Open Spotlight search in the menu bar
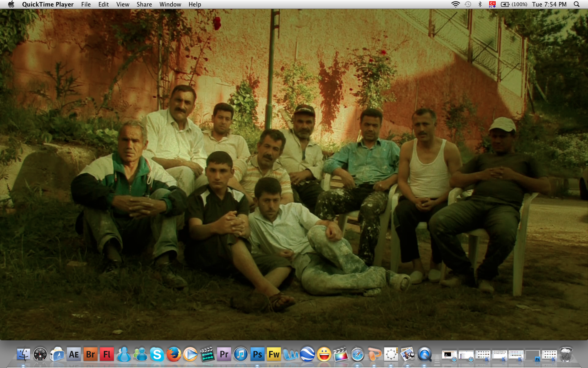This screenshot has height=368, width=588. coord(576,4)
